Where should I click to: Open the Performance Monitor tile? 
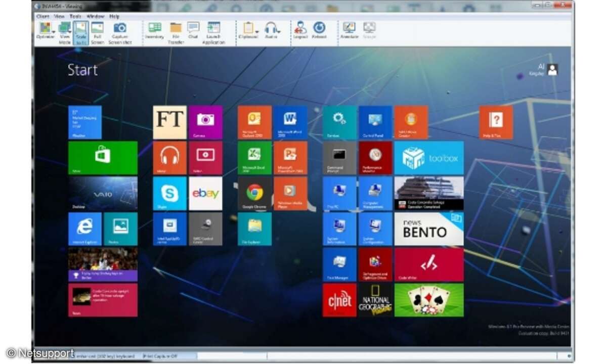[375, 158]
